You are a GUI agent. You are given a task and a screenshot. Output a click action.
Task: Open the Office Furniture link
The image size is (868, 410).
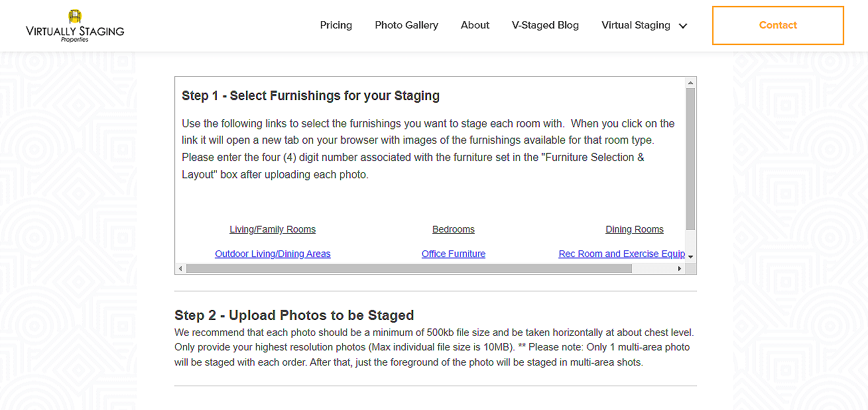coord(454,254)
